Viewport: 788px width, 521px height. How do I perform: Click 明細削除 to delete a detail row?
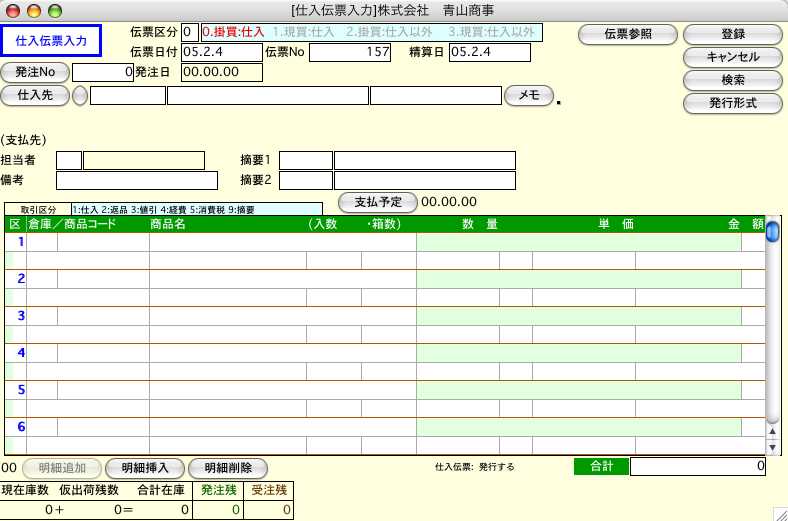click(x=228, y=468)
